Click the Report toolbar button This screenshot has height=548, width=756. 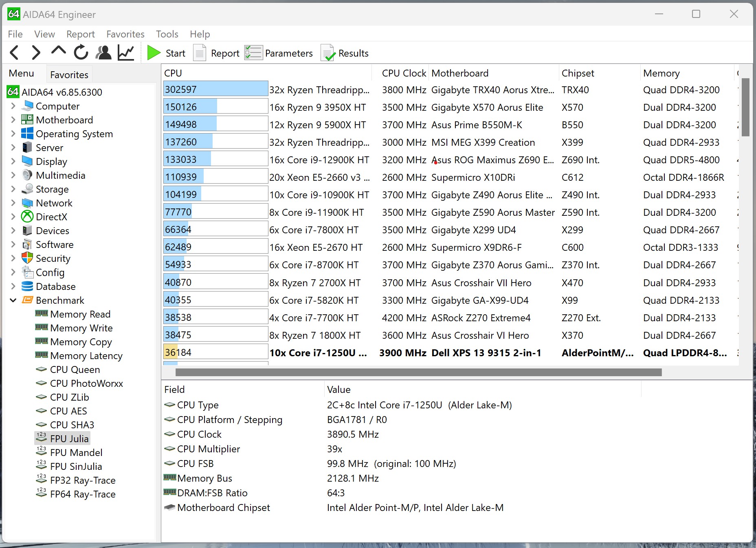pyautogui.click(x=216, y=53)
